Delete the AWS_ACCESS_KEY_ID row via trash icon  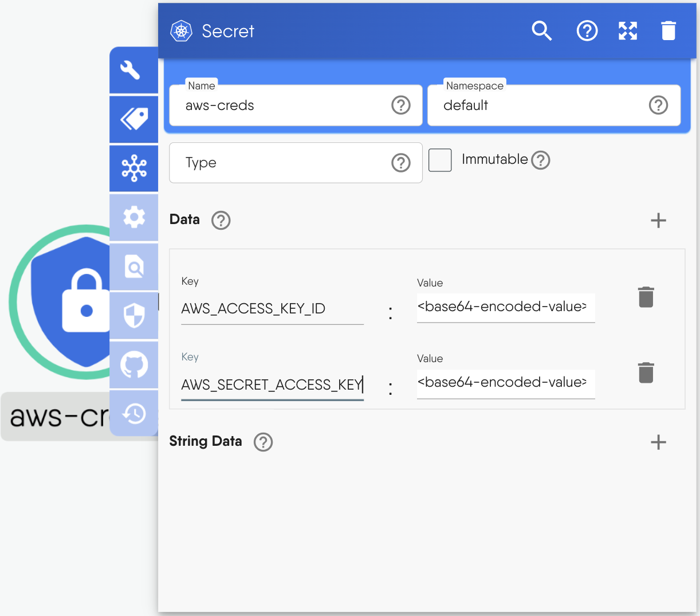coord(646,297)
